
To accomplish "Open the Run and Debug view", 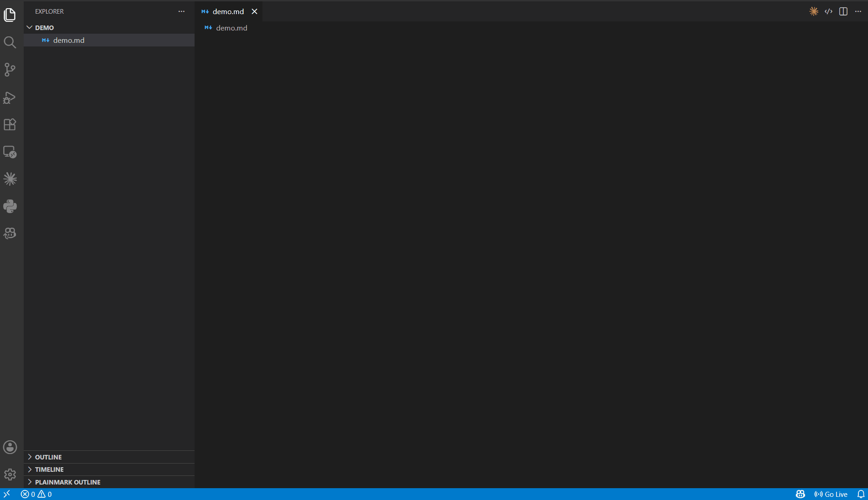I will click(10, 97).
